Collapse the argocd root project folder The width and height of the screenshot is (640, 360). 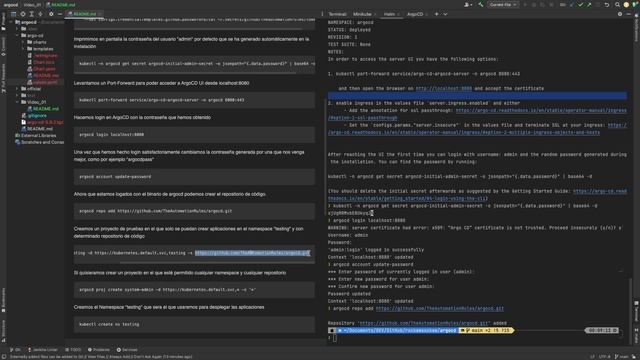(x=11, y=22)
